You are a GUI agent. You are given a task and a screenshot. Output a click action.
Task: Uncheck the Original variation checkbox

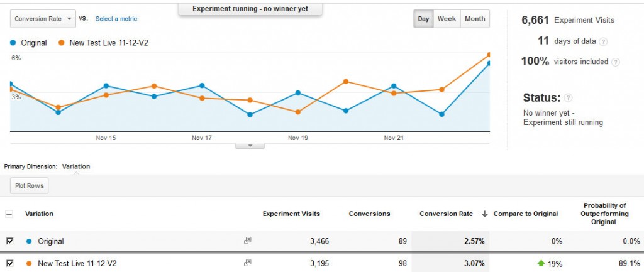point(9,241)
